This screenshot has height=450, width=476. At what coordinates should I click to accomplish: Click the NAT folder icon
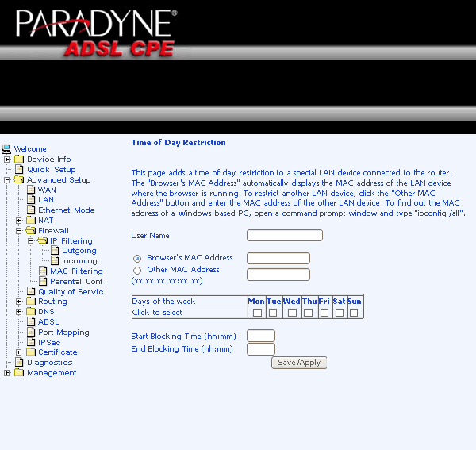[31, 220]
